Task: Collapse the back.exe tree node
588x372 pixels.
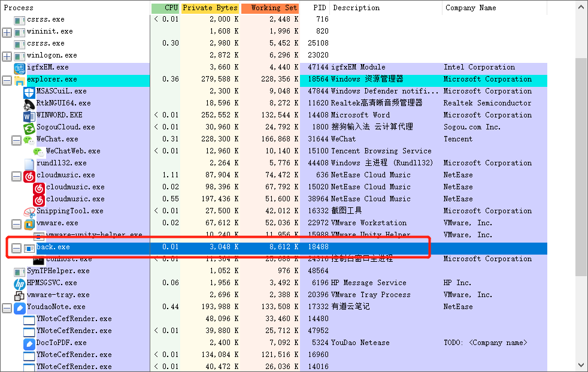Action: click(16, 248)
